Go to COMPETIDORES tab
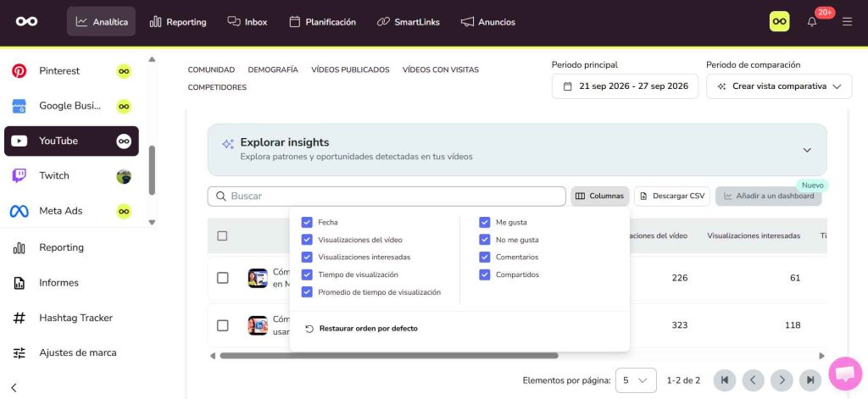 point(217,87)
